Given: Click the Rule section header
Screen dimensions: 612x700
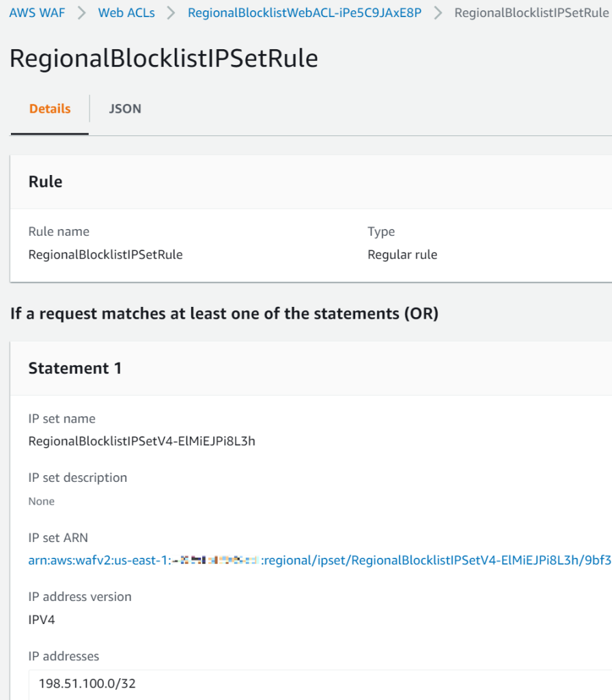Looking at the screenshot, I should 45,181.
